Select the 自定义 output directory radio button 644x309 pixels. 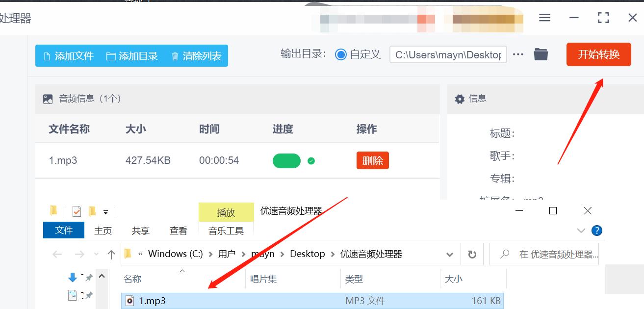pyautogui.click(x=341, y=54)
